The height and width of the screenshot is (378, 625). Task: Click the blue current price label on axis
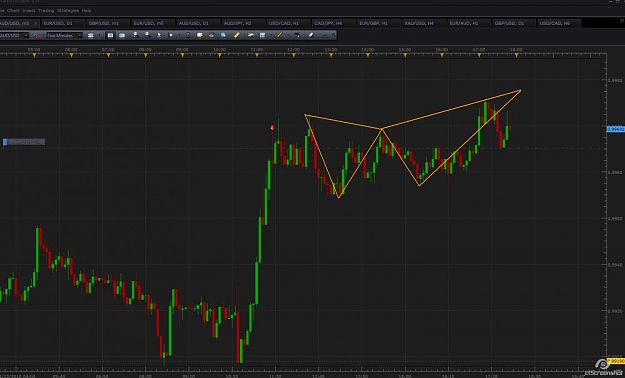point(616,129)
